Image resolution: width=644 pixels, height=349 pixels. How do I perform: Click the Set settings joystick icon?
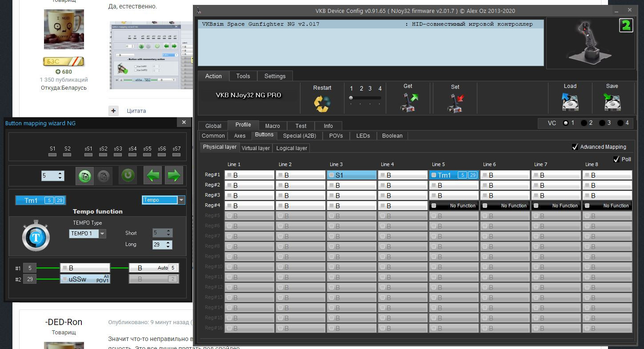point(455,103)
